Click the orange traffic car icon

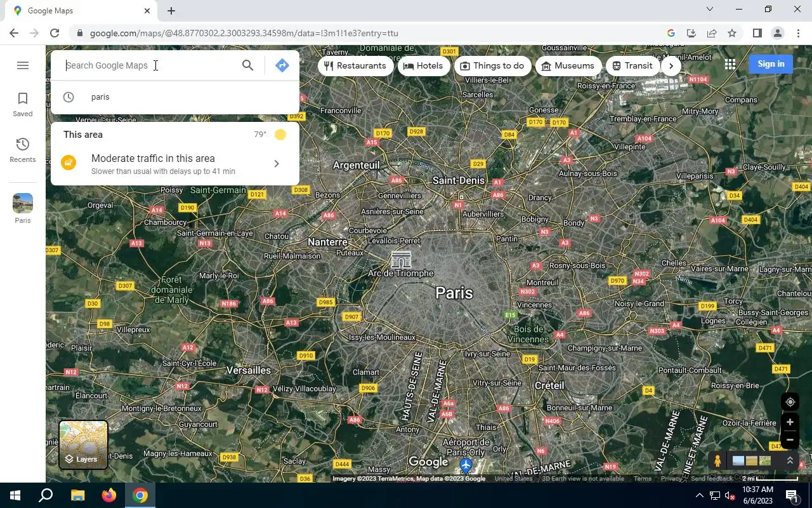[x=69, y=163]
